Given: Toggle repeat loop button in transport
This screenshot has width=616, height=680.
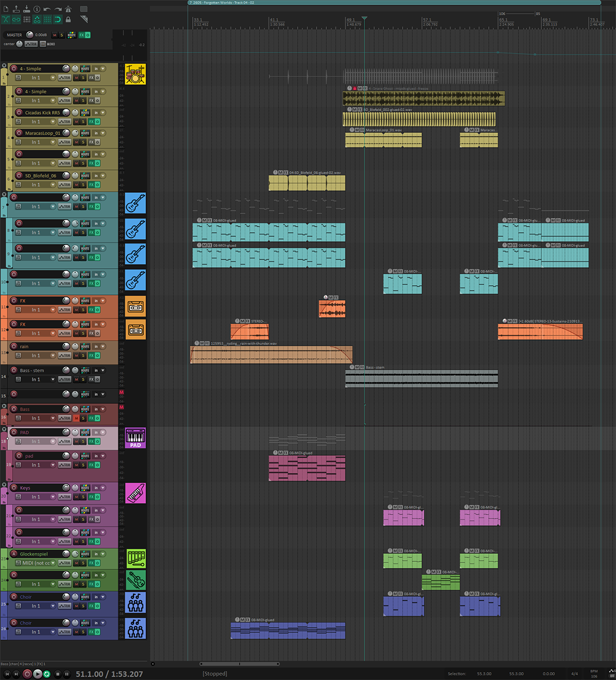Looking at the screenshot, I should [x=47, y=674].
